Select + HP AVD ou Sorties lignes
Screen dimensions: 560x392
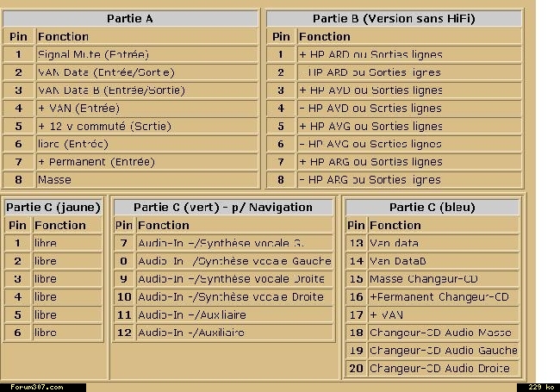(x=409, y=90)
